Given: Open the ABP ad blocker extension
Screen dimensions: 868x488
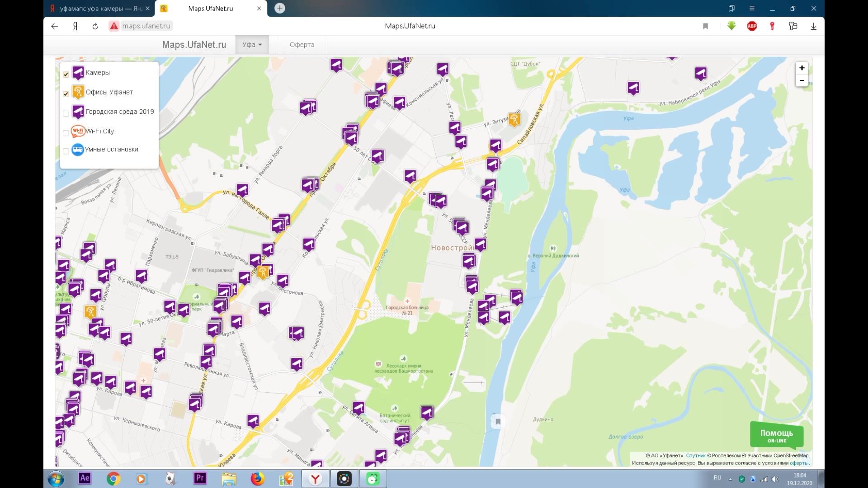Looking at the screenshot, I should tap(752, 26).
